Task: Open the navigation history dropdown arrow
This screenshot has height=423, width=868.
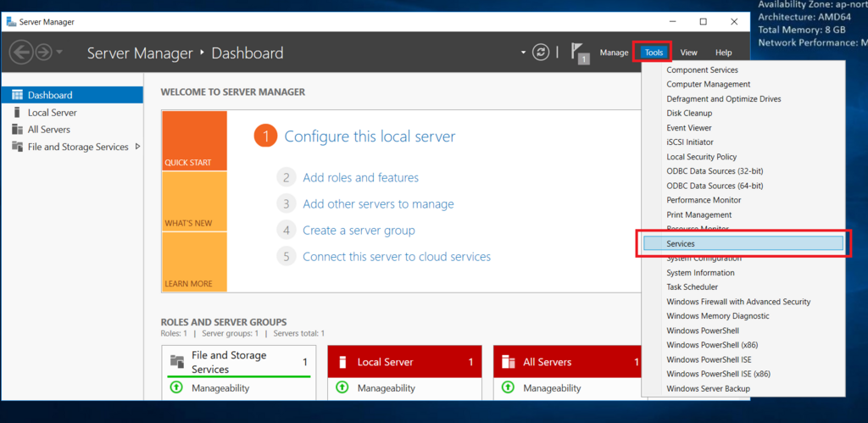Action: point(59,53)
